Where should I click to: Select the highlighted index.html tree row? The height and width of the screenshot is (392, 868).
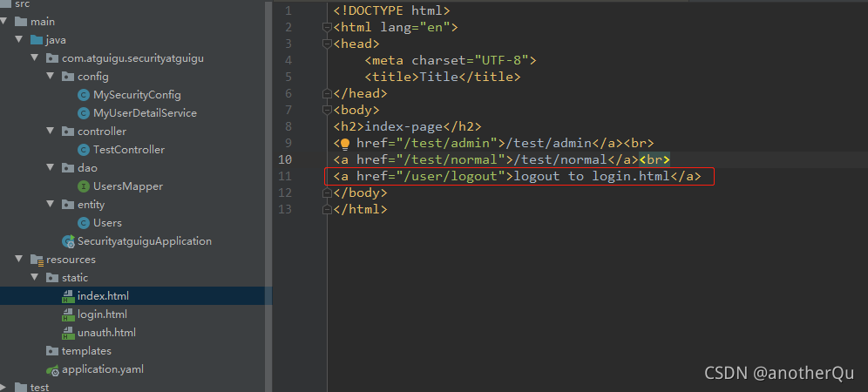click(136, 295)
